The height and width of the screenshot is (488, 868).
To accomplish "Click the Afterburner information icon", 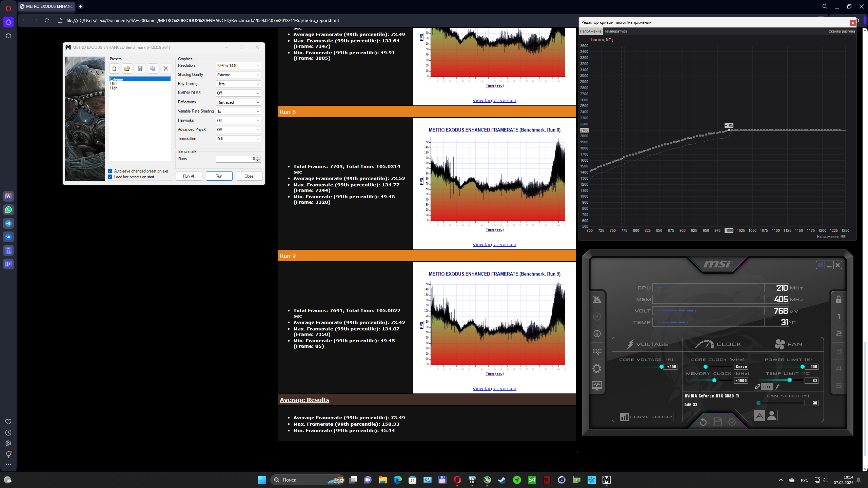I will pos(597,334).
